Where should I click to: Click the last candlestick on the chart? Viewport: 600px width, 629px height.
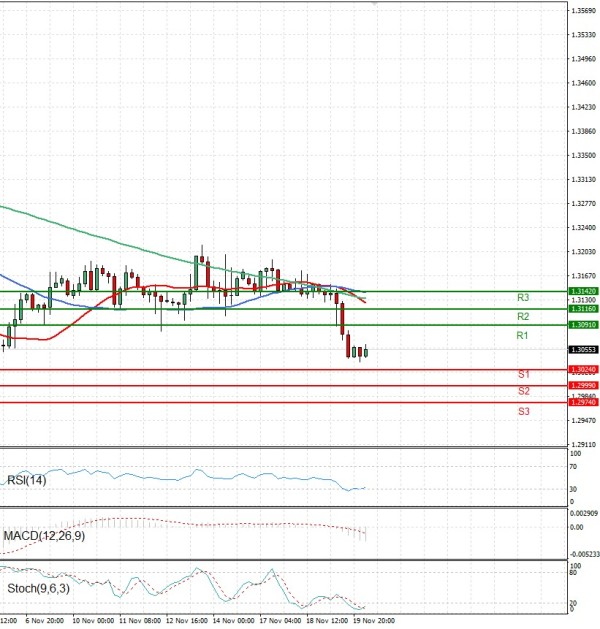tap(367, 352)
